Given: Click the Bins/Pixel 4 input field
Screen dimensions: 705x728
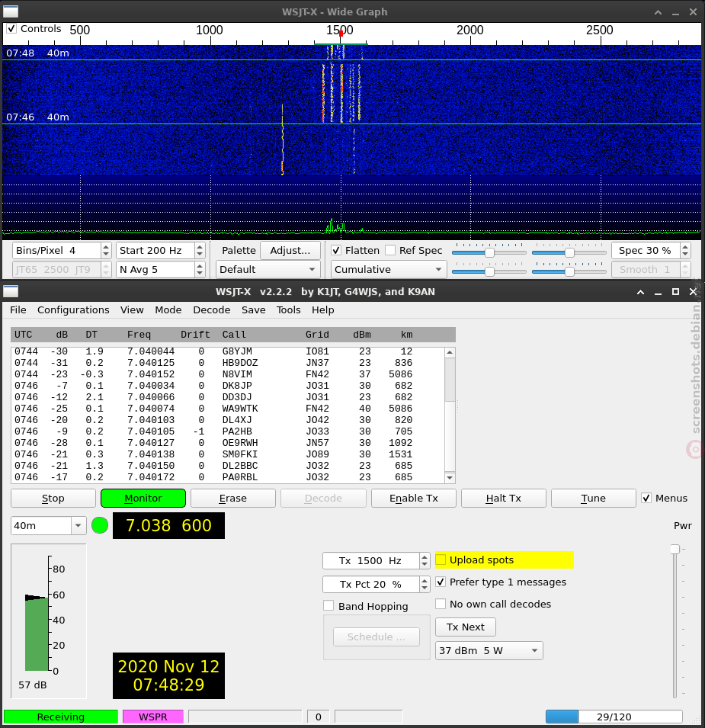Looking at the screenshot, I should (56, 251).
